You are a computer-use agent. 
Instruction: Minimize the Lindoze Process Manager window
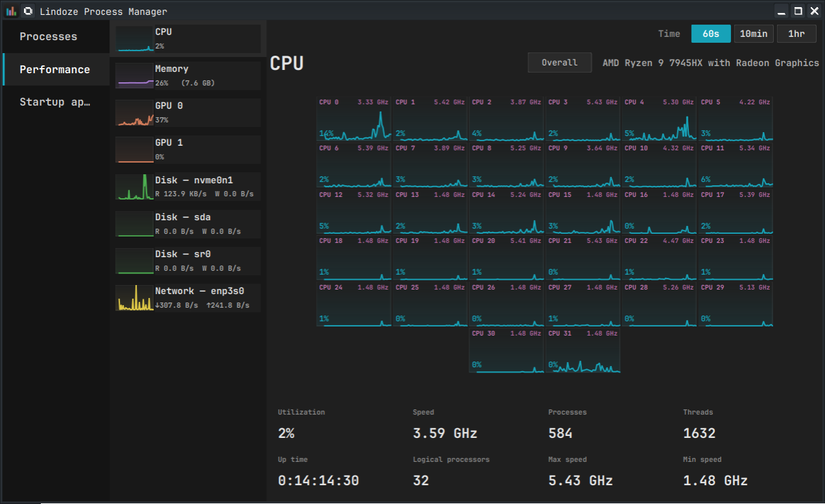(782, 11)
